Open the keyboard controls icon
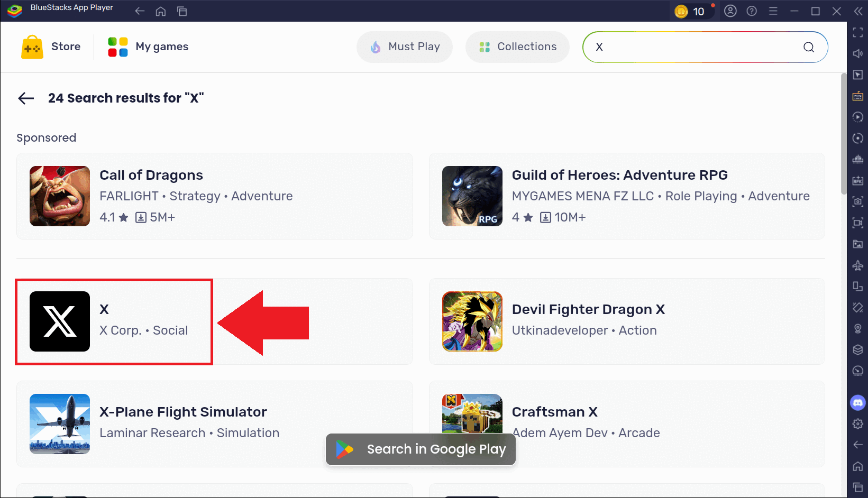 coord(857,96)
